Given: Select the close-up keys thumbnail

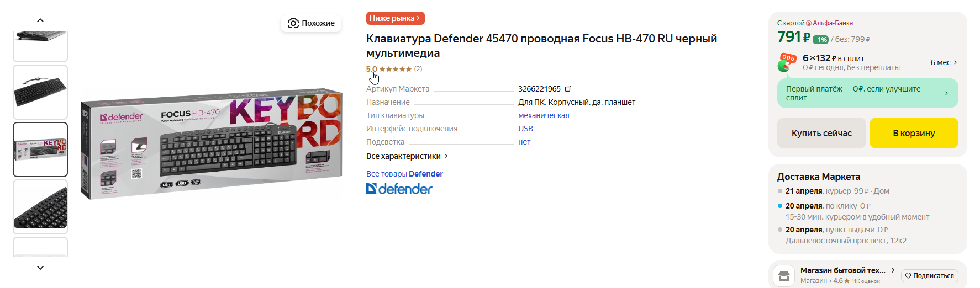Looking at the screenshot, I should coord(40,207).
